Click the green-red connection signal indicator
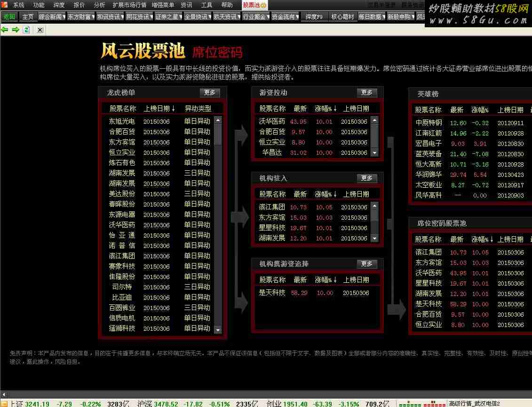532x407 pixels. click(422, 404)
